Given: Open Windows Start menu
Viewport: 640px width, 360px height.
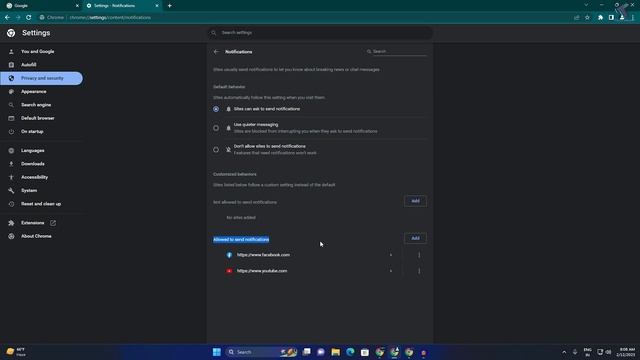Looking at the screenshot, I should [217, 352].
